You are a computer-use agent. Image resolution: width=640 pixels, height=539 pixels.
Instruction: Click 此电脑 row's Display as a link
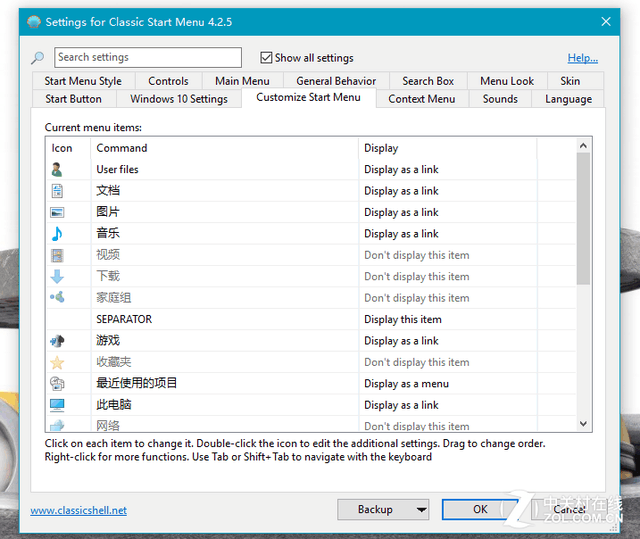point(448,405)
